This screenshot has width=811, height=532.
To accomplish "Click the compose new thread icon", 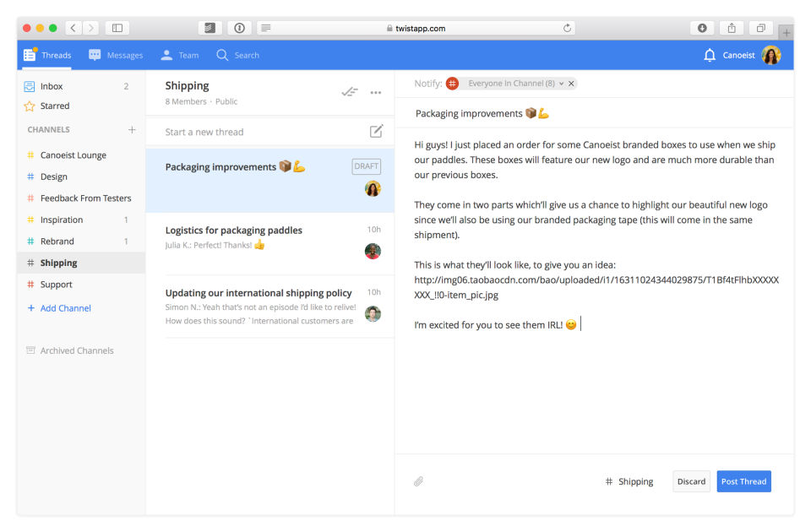I will pyautogui.click(x=376, y=132).
